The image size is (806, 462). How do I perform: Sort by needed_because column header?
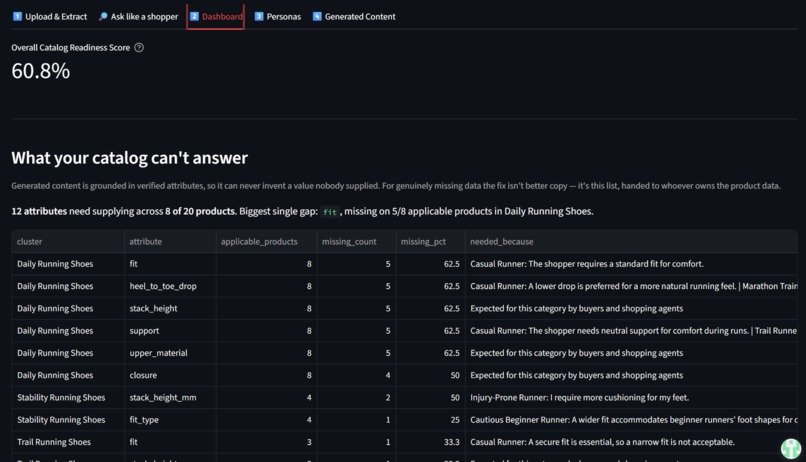pyautogui.click(x=632, y=242)
